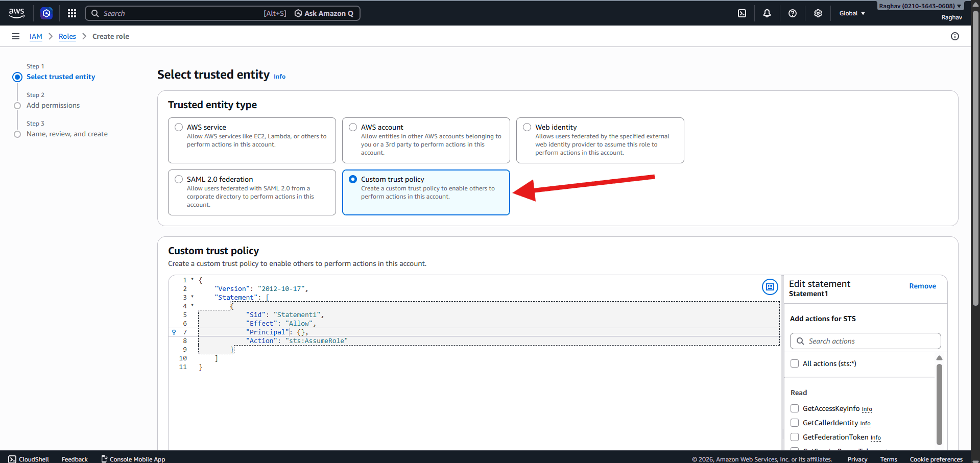Click inside the Search actions field
The height and width of the screenshot is (463, 980).
865,340
